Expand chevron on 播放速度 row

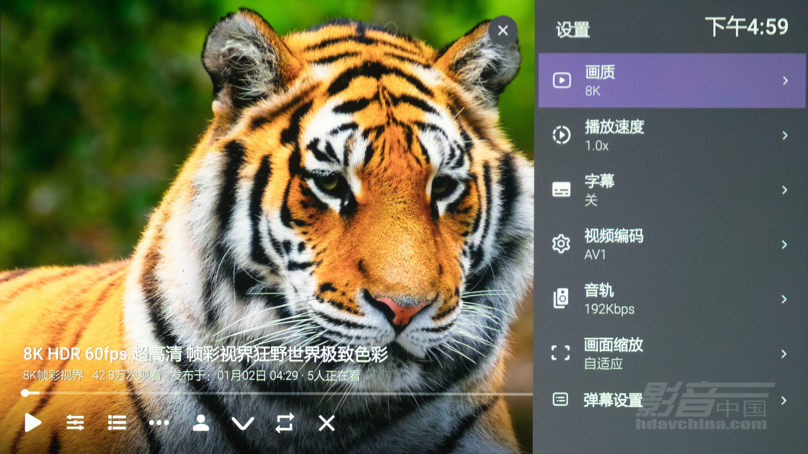pos(785,136)
